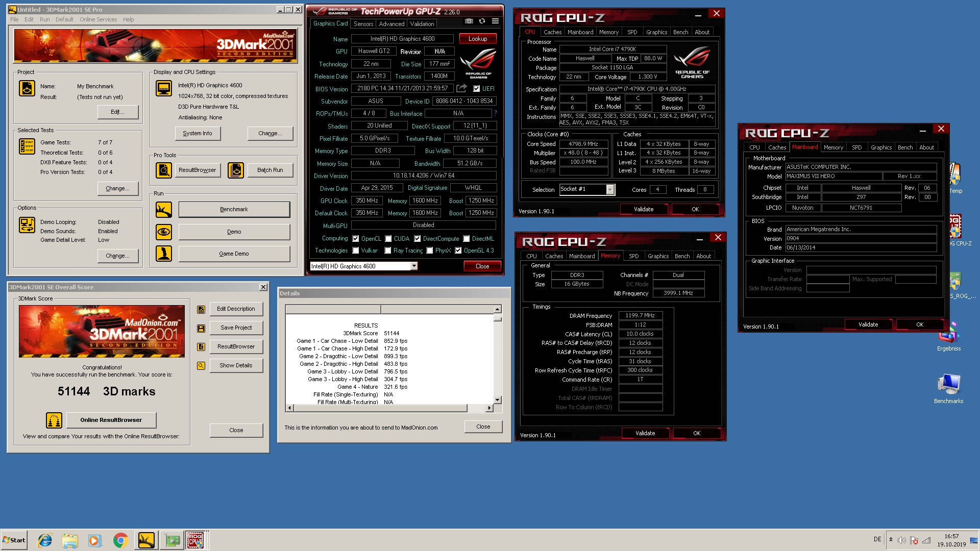Switch to GPU-Z Sensors tab
Image resolution: width=980 pixels, height=551 pixels.
tap(363, 23)
